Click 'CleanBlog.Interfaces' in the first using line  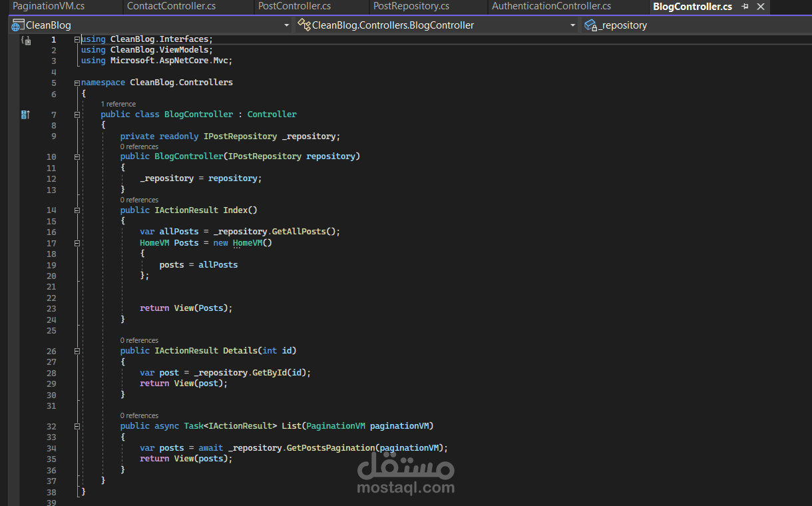(x=159, y=39)
